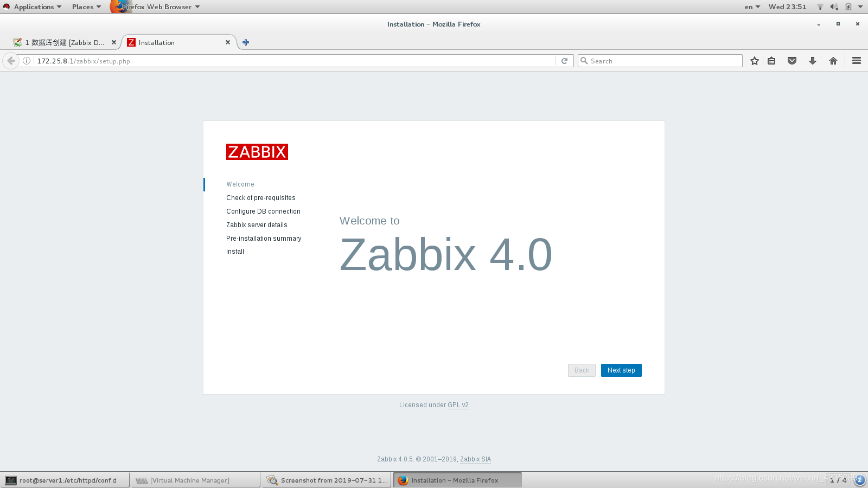Open Firefox Web Browser app menu

coord(156,7)
